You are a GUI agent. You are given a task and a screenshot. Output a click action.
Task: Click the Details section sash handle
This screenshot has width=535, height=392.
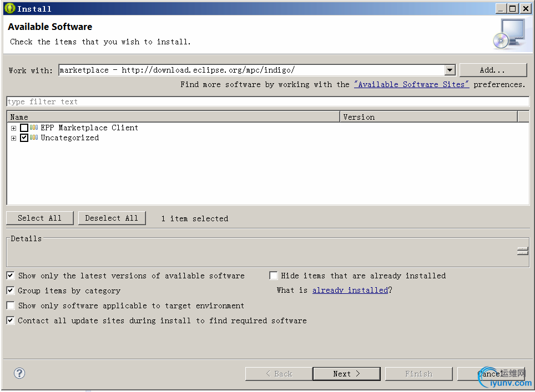pyautogui.click(x=522, y=251)
